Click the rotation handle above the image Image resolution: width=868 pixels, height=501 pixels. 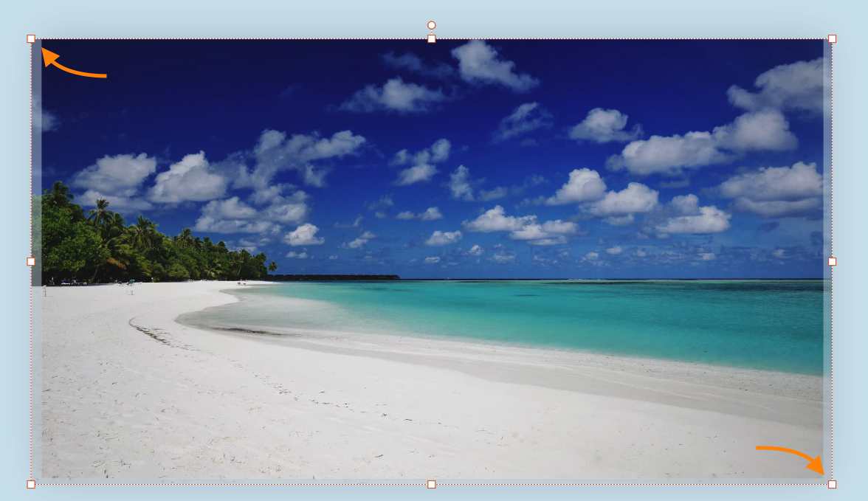(430, 25)
